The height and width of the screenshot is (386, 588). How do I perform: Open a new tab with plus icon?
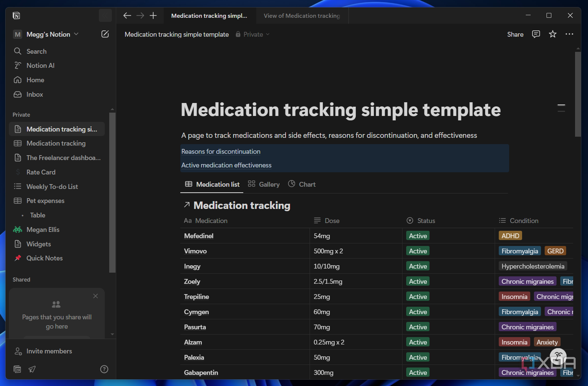click(x=153, y=16)
